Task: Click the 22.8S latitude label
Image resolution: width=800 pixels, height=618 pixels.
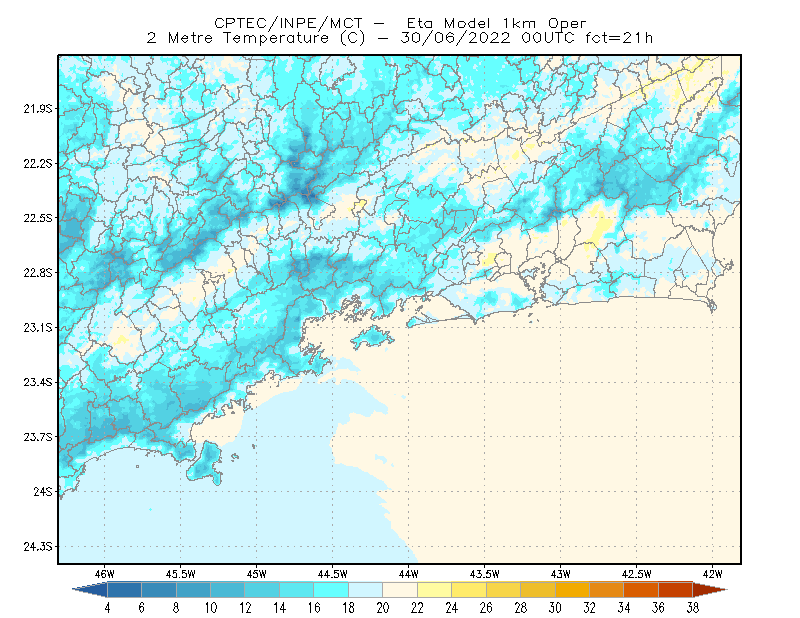Action: click(x=38, y=273)
